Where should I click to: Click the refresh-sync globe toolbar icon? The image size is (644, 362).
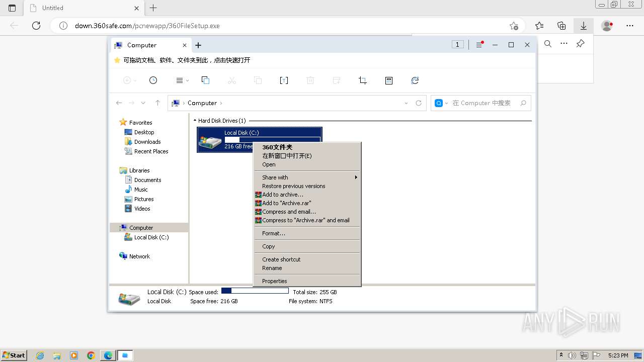[x=415, y=80]
